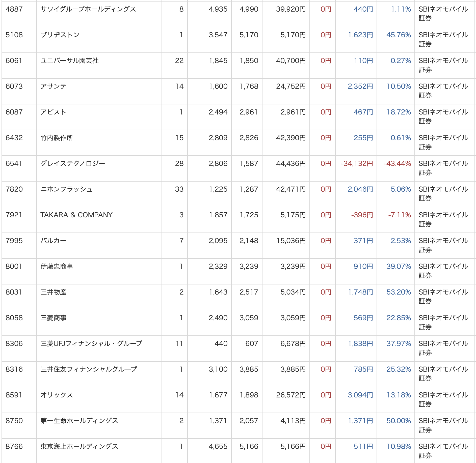Click SBIネオモバイル証券 in the 4887 row
Viewport: 476px width, 463px height.
(443, 14)
